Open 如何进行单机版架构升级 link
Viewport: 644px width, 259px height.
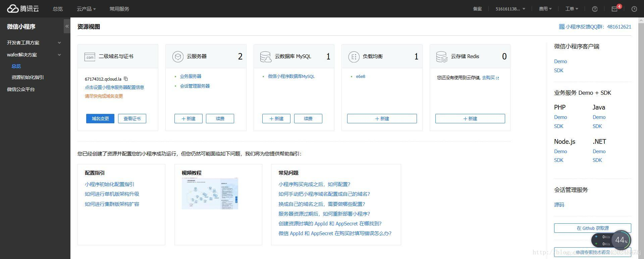point(112,194)
